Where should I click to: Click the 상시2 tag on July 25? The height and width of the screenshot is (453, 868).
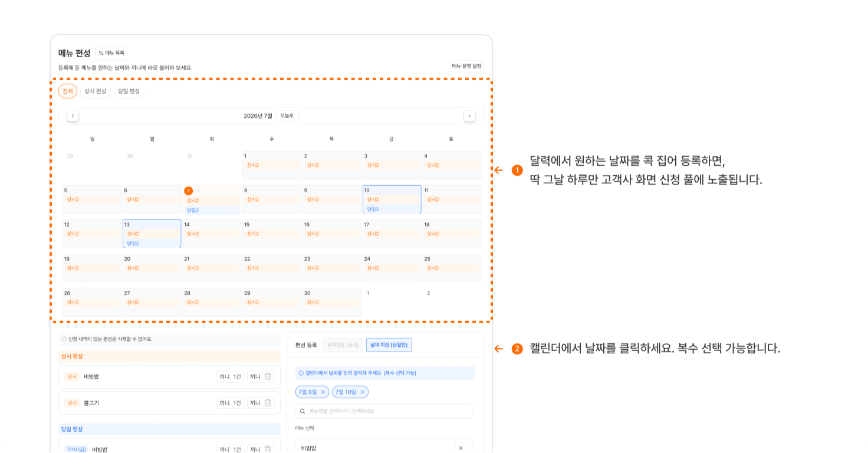452,268
